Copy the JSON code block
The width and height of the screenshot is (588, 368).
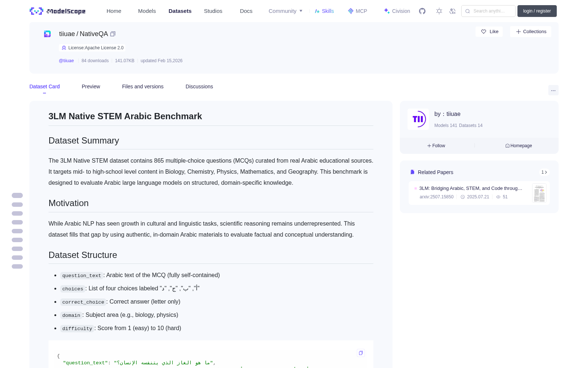[x=361, y=353]
